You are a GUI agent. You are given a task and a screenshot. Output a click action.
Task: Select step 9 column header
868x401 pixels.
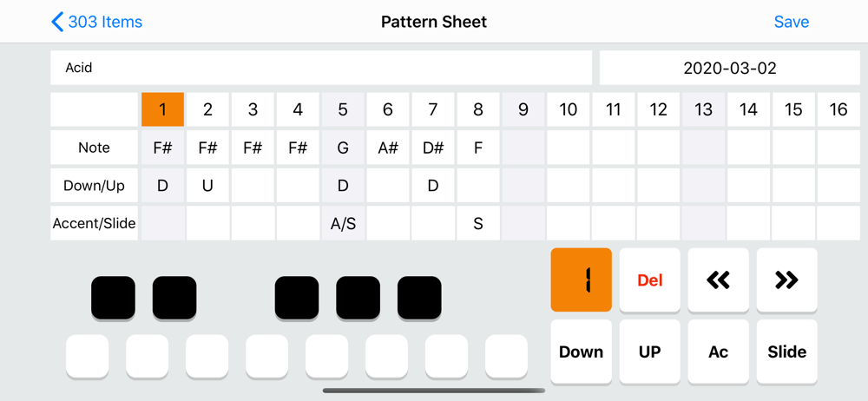(523, 109)
